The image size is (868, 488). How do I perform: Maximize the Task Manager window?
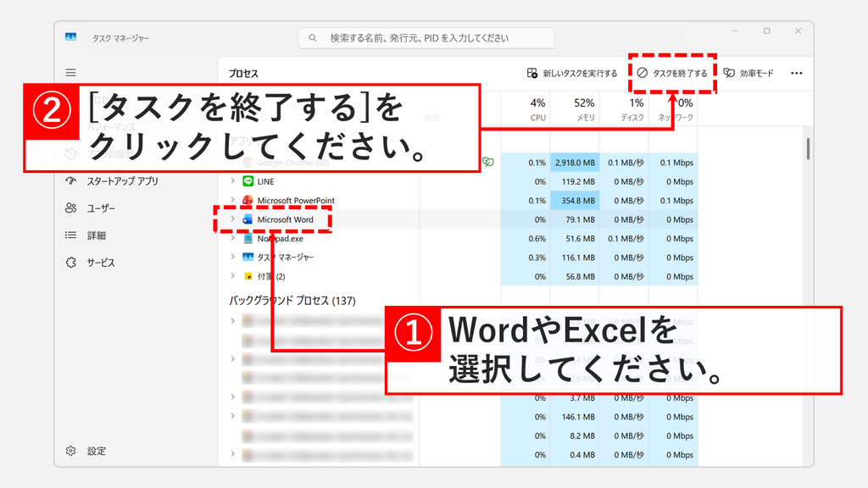(766, 31)
